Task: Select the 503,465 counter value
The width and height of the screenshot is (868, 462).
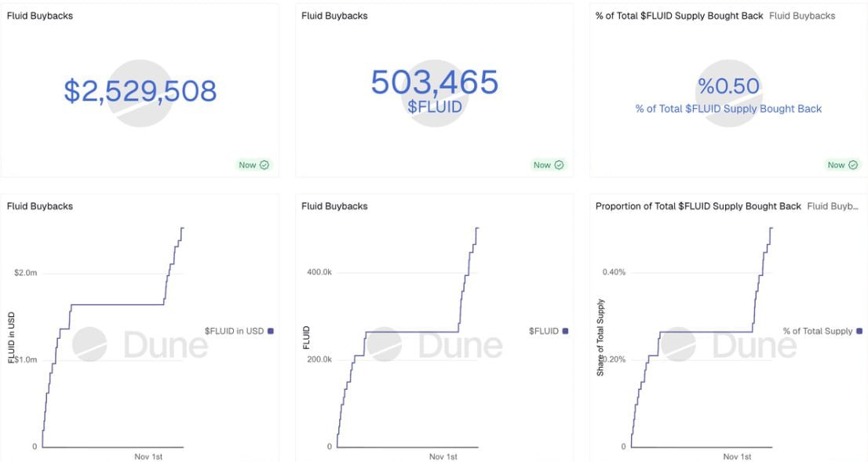Action: point(434,82)
